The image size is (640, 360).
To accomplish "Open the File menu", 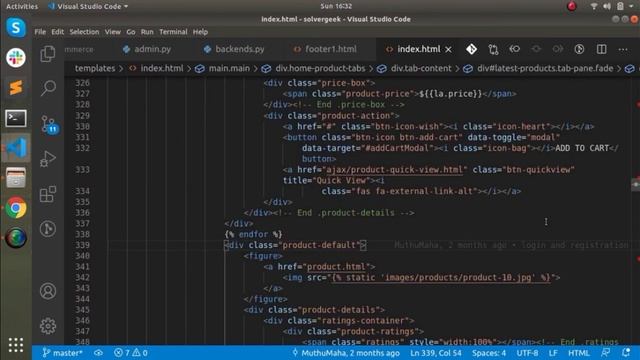I will click(x=40, y=32).
